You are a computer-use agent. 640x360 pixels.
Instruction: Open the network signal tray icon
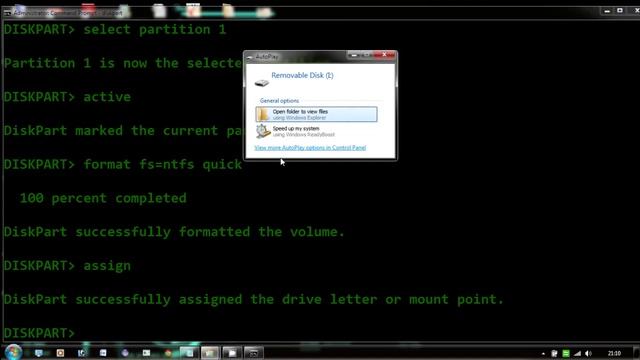[x=577, y=353]
